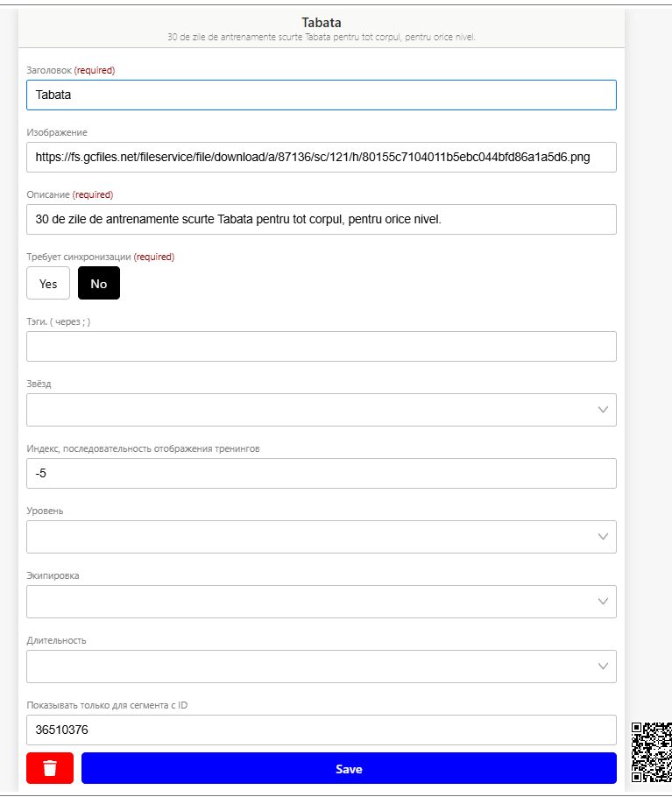672x797 pixels.
Task: Open the Длительность dropdown
Action: pyautogui.click(x=322, y=667)
